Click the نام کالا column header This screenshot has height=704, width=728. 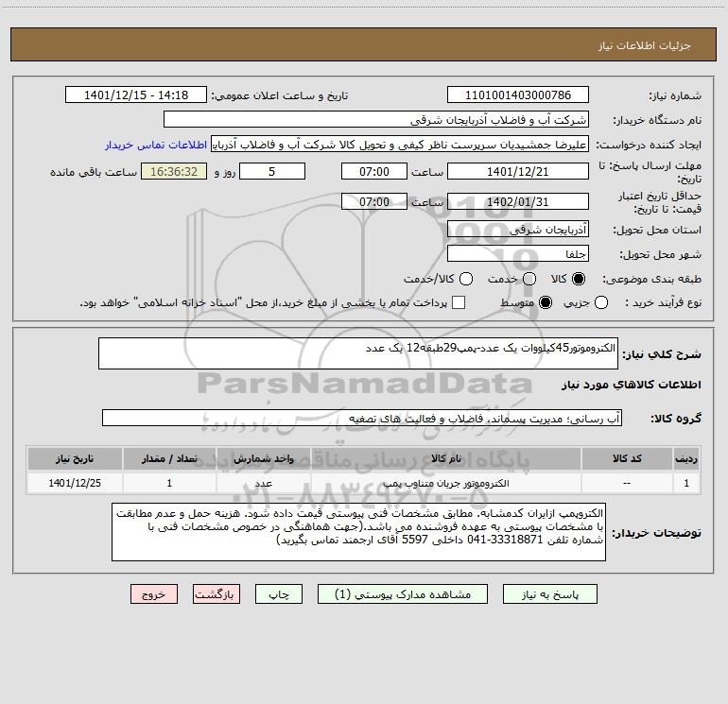tap(445, 458)
